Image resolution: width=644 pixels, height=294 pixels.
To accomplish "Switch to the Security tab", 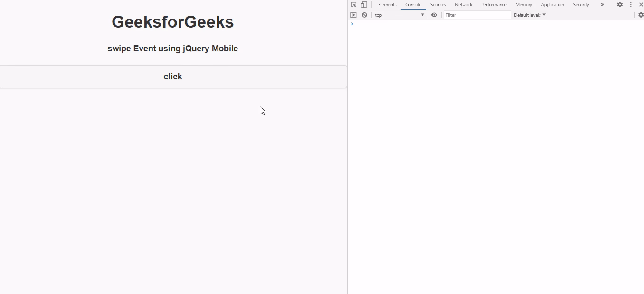I will 581,5.
